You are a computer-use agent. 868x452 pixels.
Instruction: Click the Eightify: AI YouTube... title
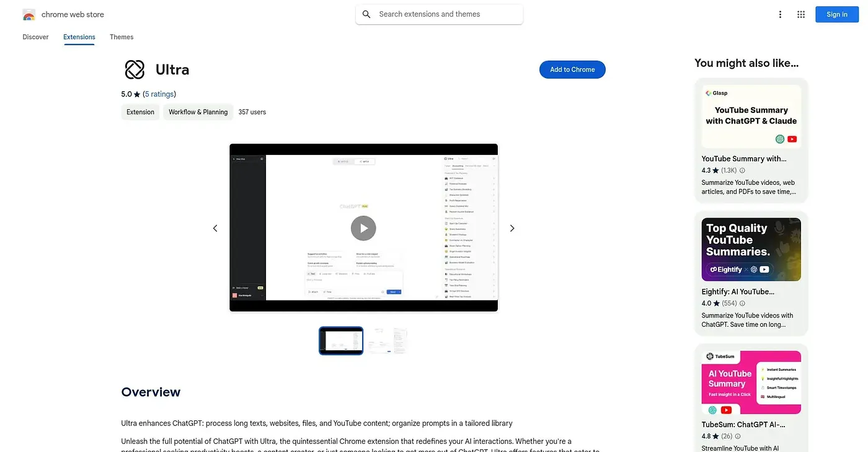(738, 292)
